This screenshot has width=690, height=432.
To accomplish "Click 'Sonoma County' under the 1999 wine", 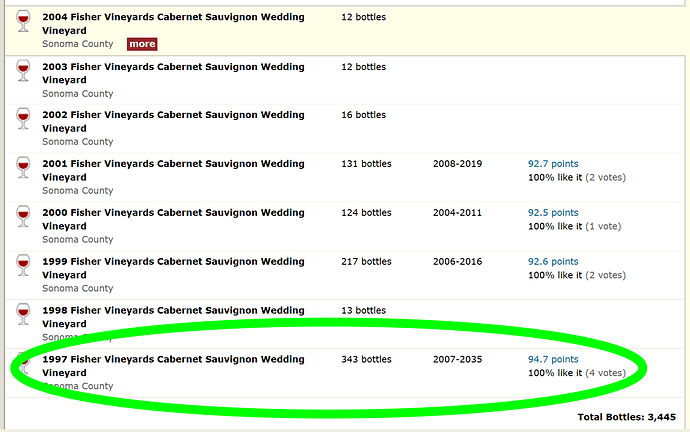I will point(78,288).
